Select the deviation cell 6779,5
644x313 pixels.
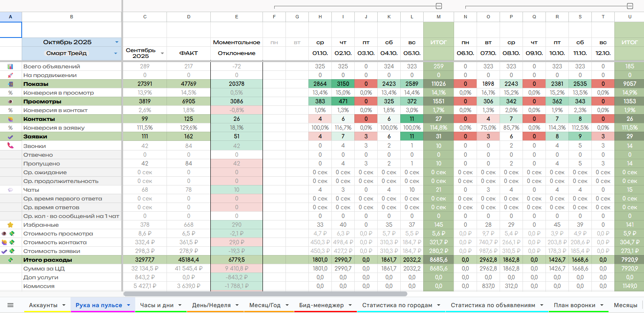(237, 260)
